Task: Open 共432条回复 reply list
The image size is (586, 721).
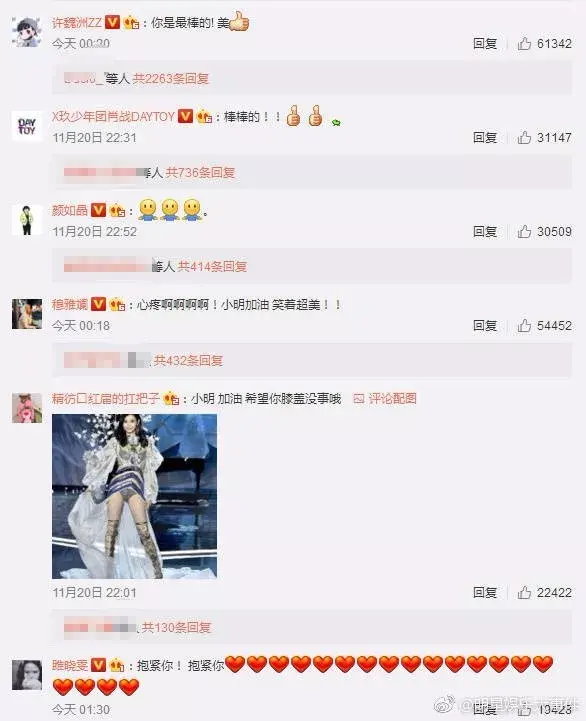Action: (188, 360)
